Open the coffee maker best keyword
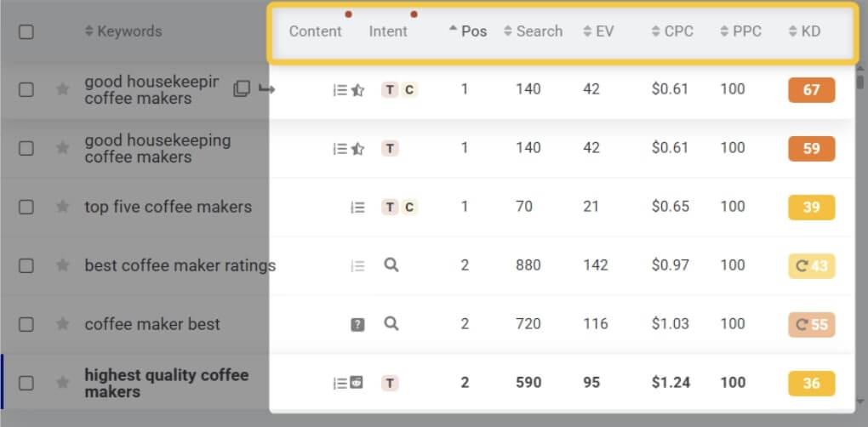This screenshot has height=427, width=868. (152, 324)
